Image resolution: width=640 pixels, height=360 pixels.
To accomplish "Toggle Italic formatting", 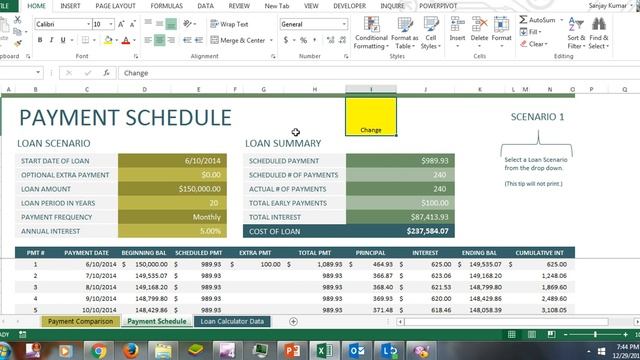I will point(51,40).
